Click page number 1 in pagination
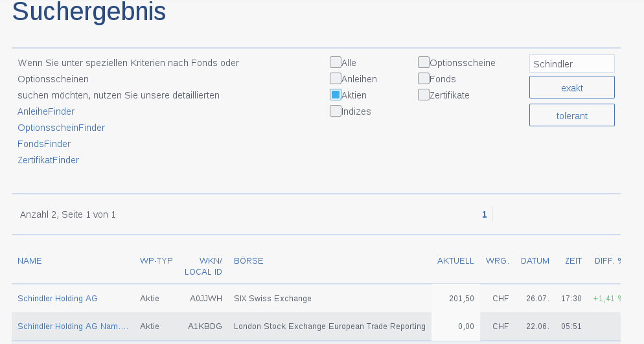This screenshot has height=344, width=644. click(484, 214)
